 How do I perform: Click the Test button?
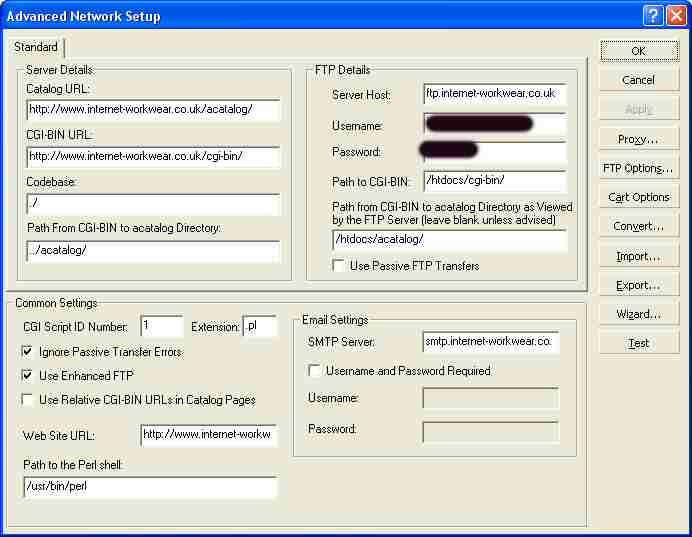pyautogui.click(x=638, y=343)
